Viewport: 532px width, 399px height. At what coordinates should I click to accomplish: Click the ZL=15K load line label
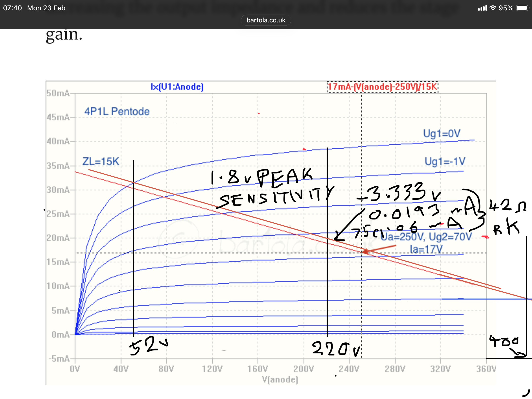tap(100, 162)
